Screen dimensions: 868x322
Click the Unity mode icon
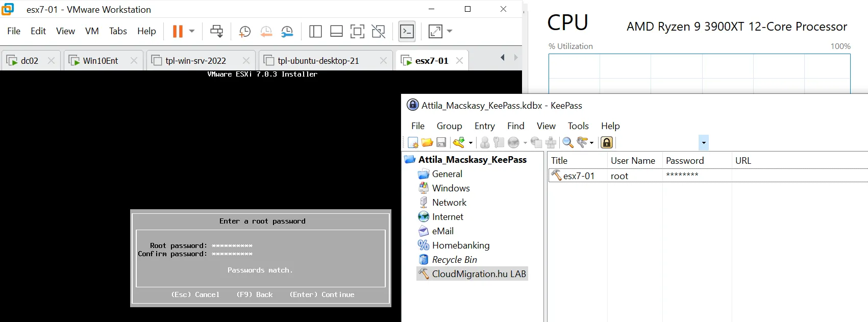(379, 32)
